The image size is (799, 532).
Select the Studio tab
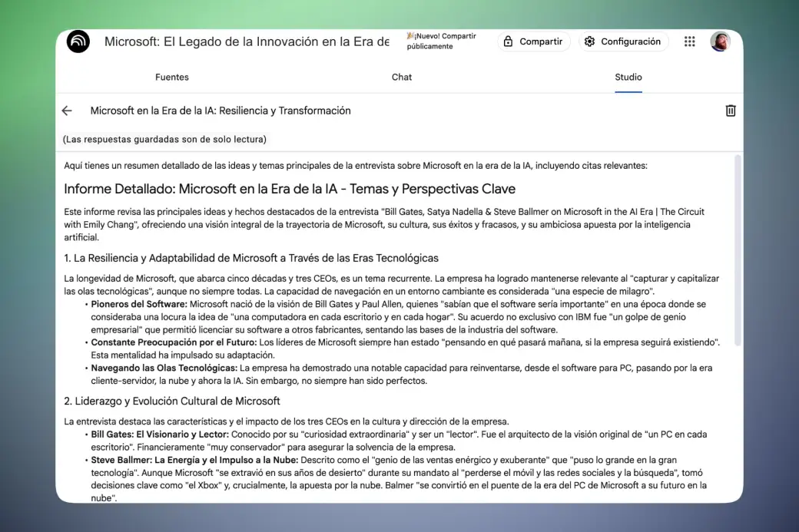[x=628, y=78]
